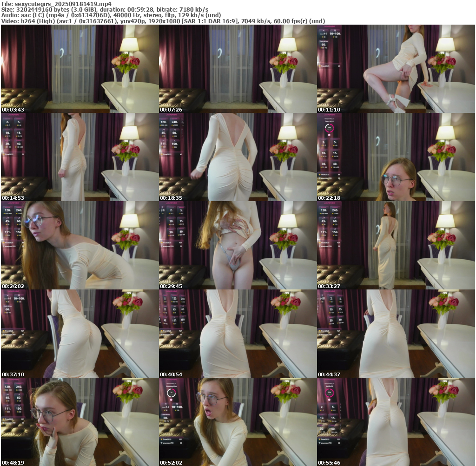
Task: Click the File name line in header
Action: pyautogui.click(x=56, y=3)
